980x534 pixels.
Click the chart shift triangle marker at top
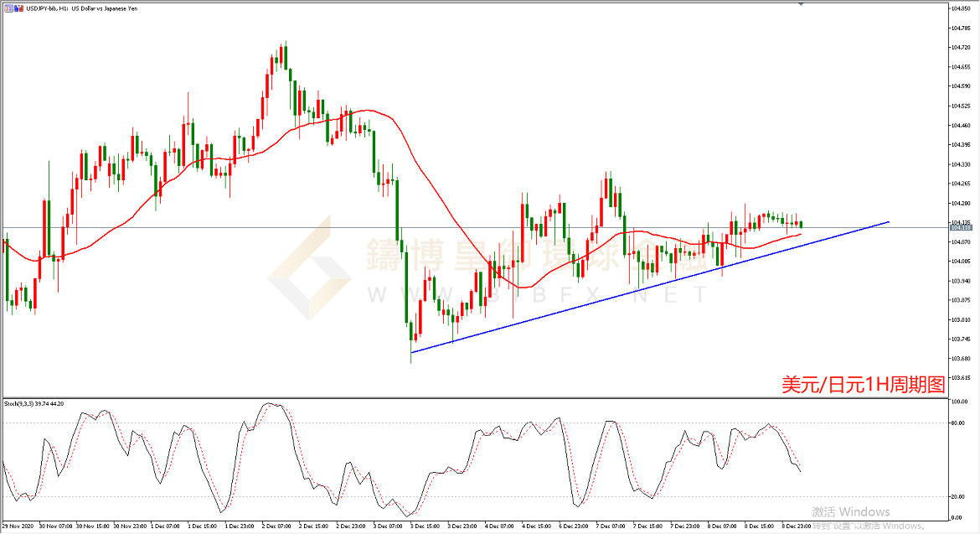801,5
